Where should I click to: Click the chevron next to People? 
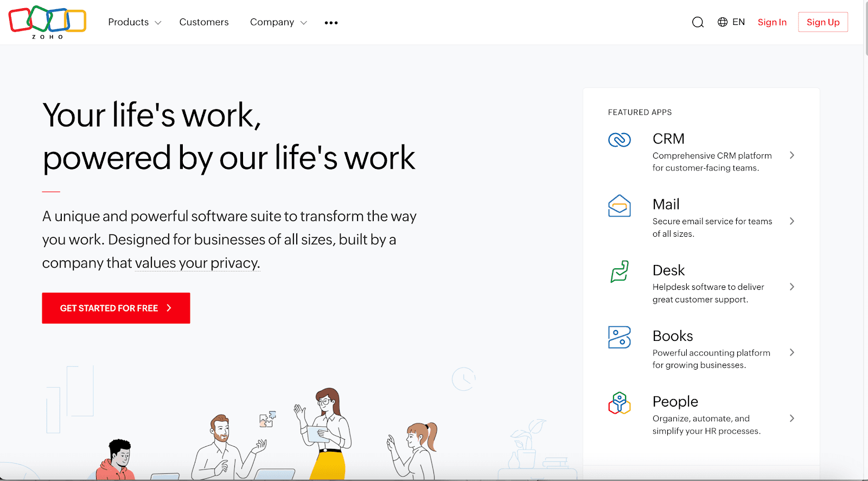pos(792,418)
